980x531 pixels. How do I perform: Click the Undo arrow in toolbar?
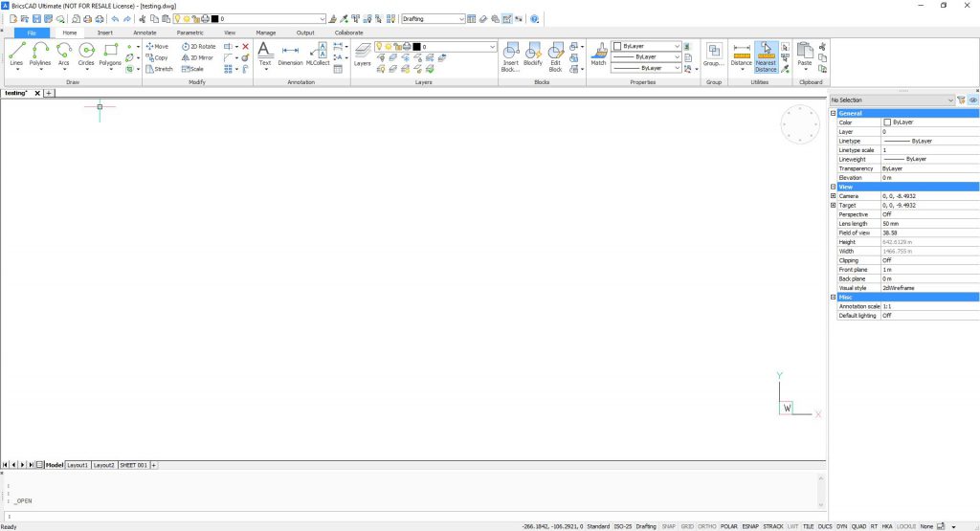click(115, 19)
